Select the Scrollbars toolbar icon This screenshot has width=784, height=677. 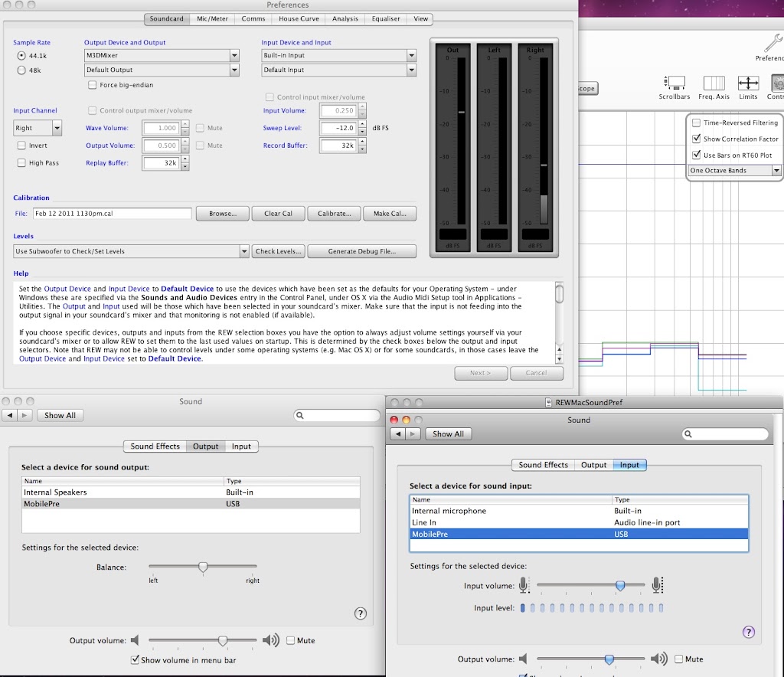coord(675,83)
